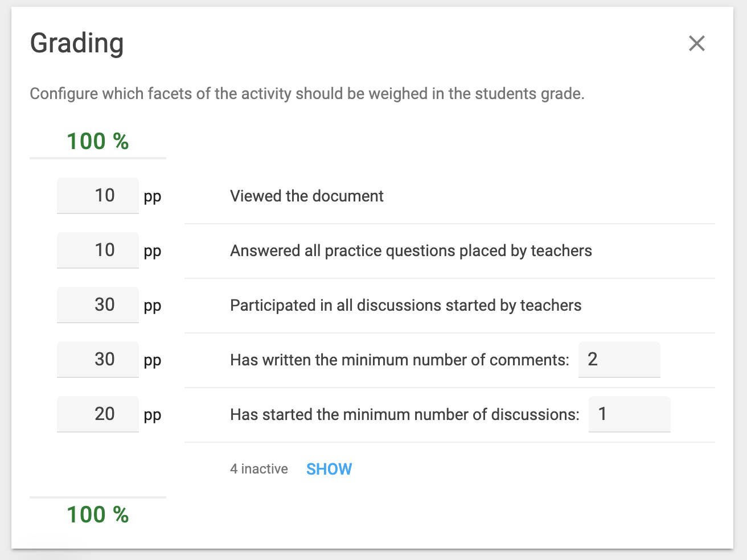Image resolution: width=747 pixels, height=560 pixels.
Task: Edit points for minimum number of discussions
Action: tap(98, 414)
